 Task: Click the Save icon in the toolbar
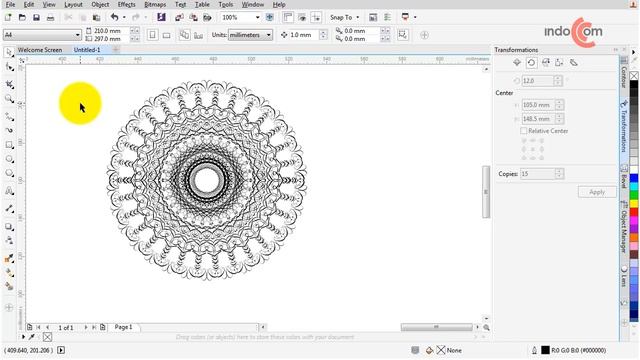36,17
